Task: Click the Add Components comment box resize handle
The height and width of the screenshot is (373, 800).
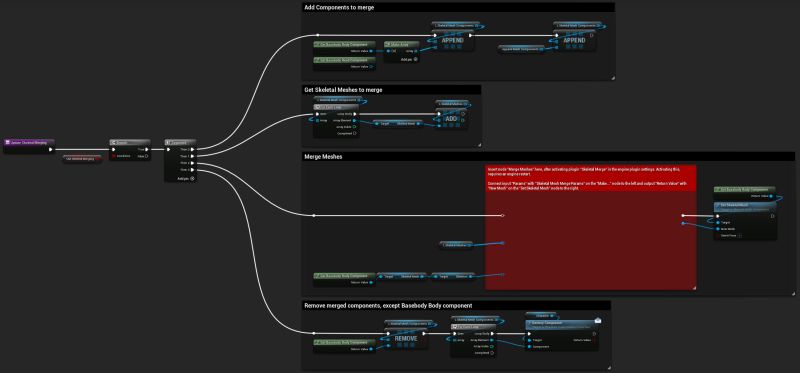Action: [613, 78]
